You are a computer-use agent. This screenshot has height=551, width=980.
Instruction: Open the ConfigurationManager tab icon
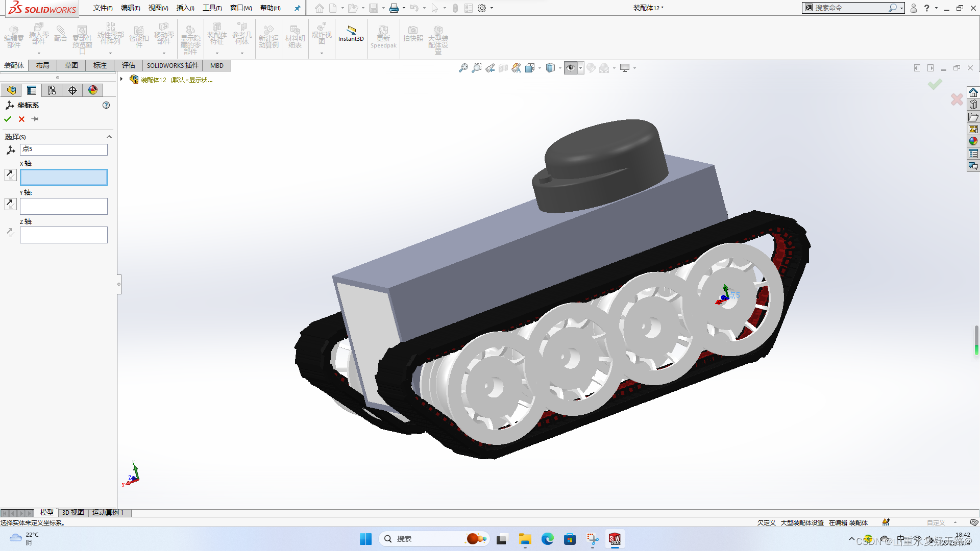(52, 90)
